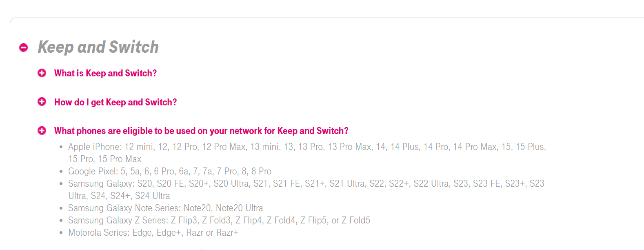Click plus icon next to How do I get
This screenshot has width=644, height=250.
(x=42, y=101)
